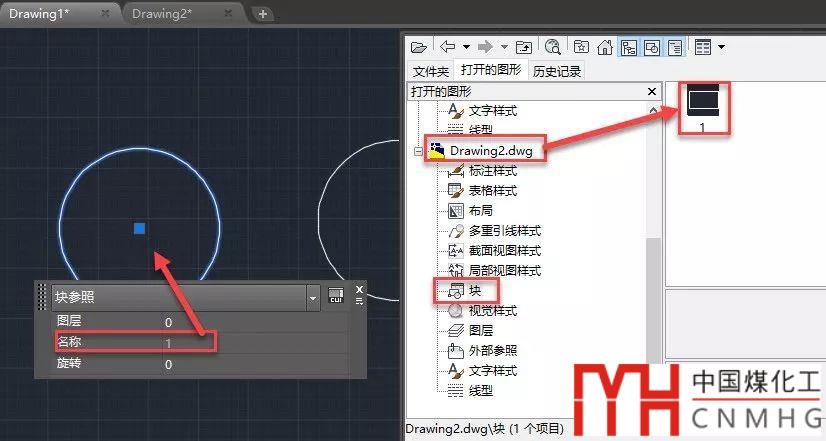
Task: Select the 多重引线样式 tree item
Action: coord(505,231)
